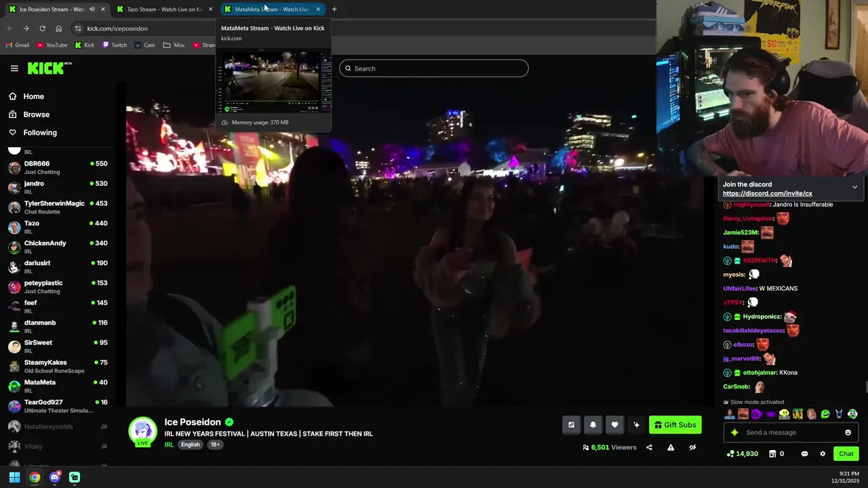The height and width of the screenshot is (488, 868).
Task: Open a new browser tab
Action: (334, 9)
